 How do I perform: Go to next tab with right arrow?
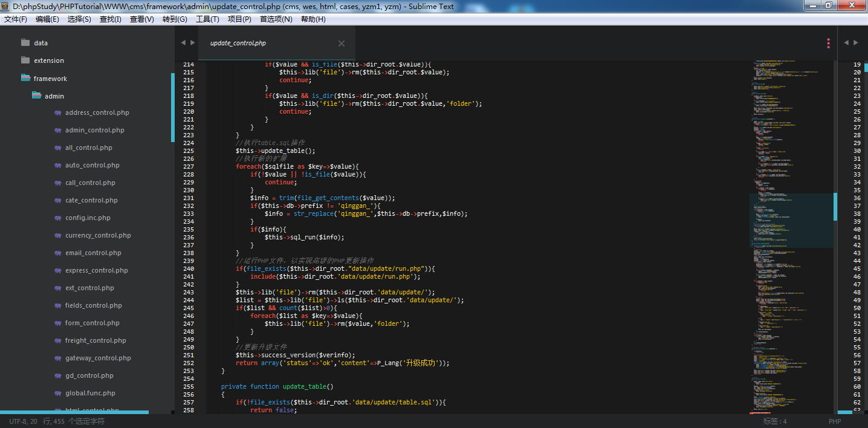pyautogui.click(x=193, y=43)
